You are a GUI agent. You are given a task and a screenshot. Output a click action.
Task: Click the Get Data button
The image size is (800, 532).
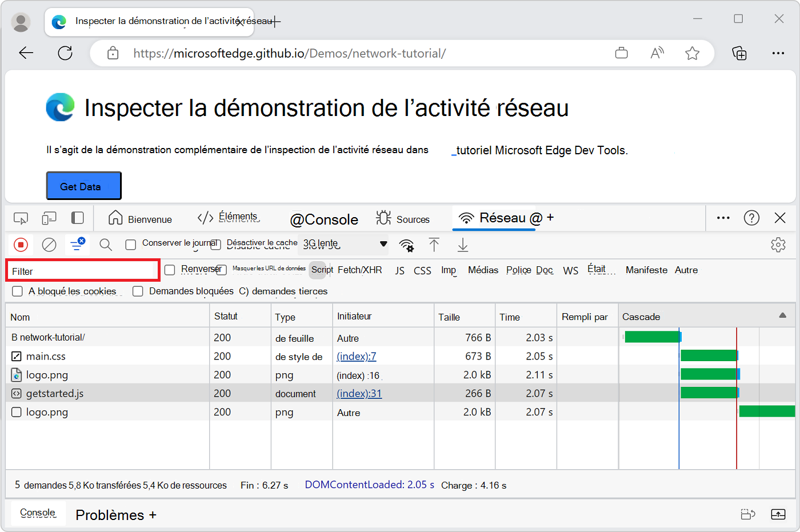pos(83,186)
